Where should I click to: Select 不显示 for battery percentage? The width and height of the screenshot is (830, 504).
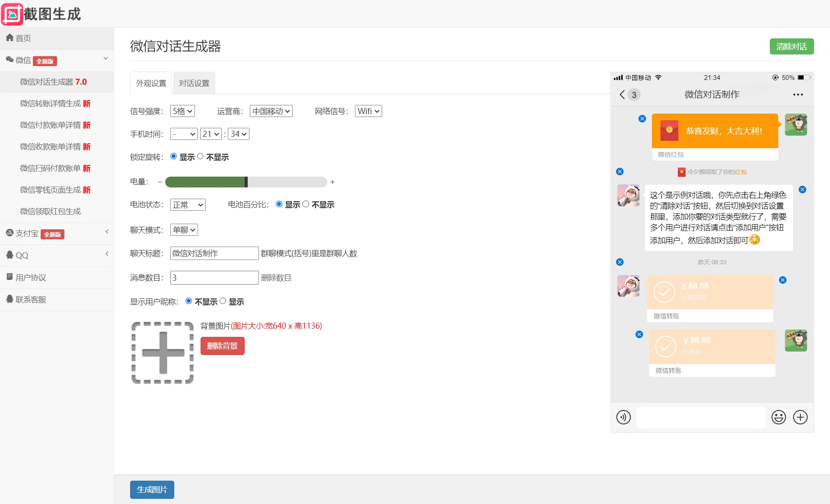[306, 204]
